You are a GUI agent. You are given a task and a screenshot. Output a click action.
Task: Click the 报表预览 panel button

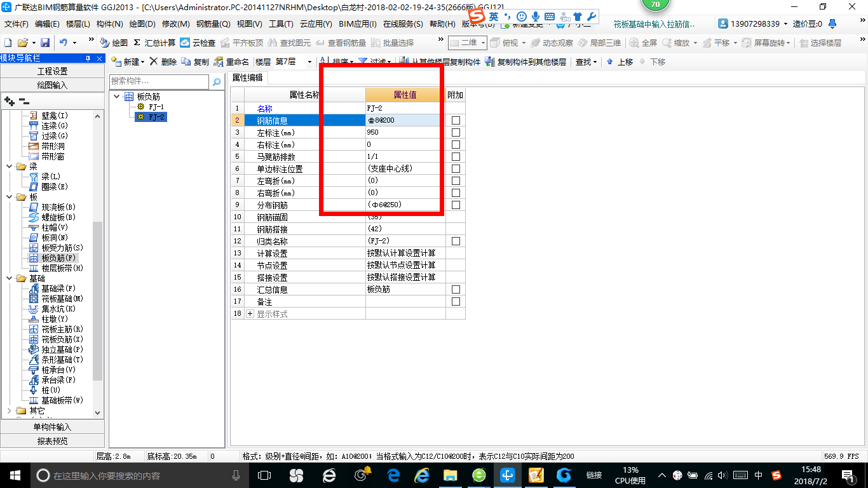53,441
